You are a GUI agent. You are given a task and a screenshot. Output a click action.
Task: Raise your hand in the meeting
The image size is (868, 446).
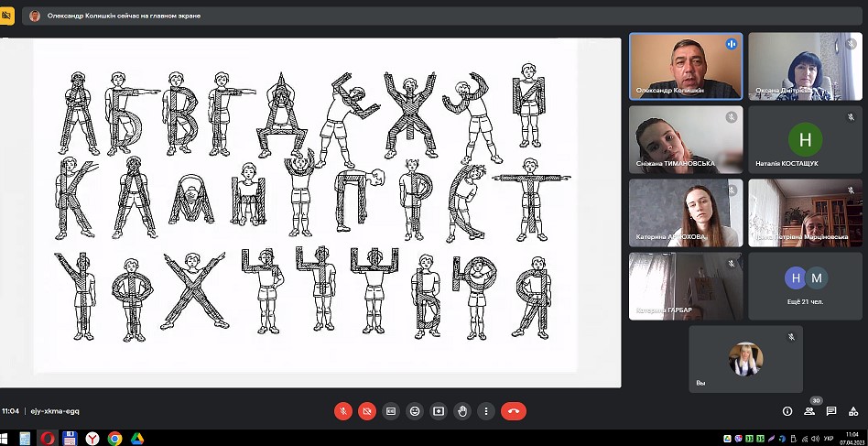coord(462,411)
